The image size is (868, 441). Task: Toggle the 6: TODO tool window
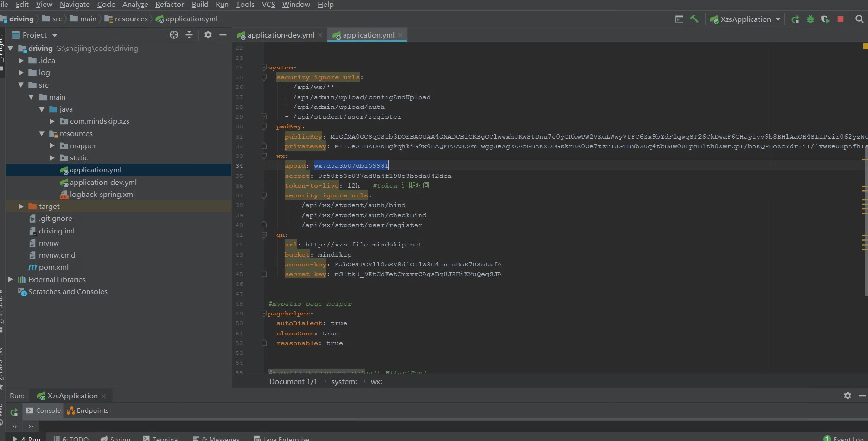click(71, 438)
